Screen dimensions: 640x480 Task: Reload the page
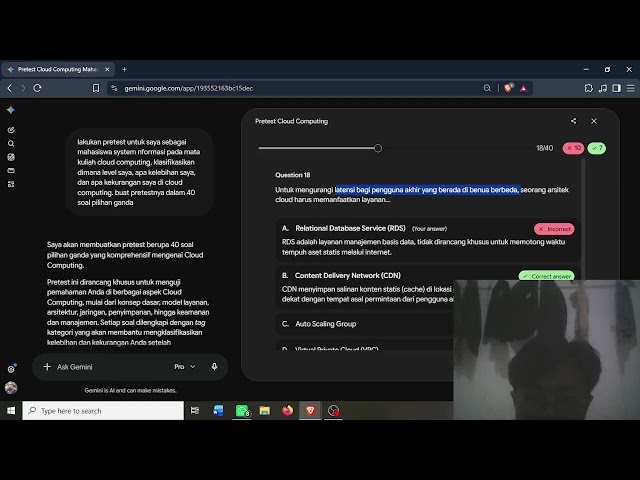[x=37, y=88]
